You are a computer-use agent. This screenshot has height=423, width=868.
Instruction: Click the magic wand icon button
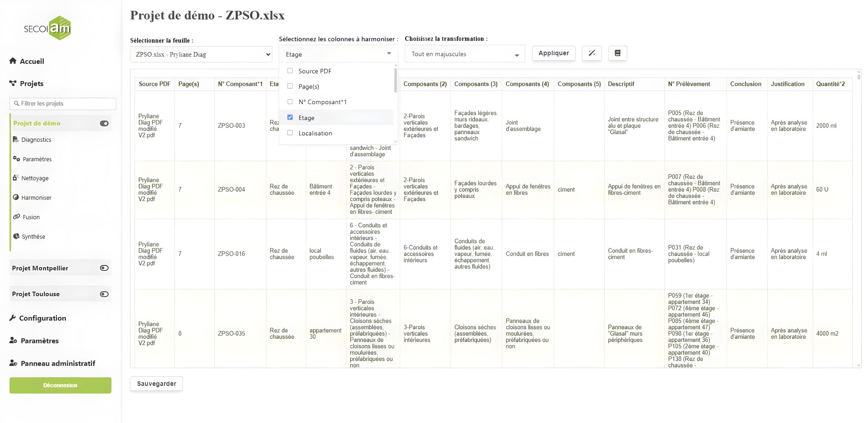coord(591,53)
